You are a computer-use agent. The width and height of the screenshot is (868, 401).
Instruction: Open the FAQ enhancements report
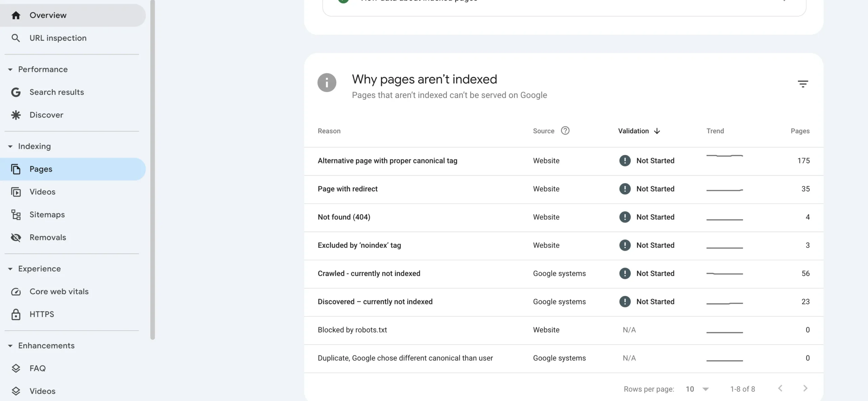(x=73, y=368)
